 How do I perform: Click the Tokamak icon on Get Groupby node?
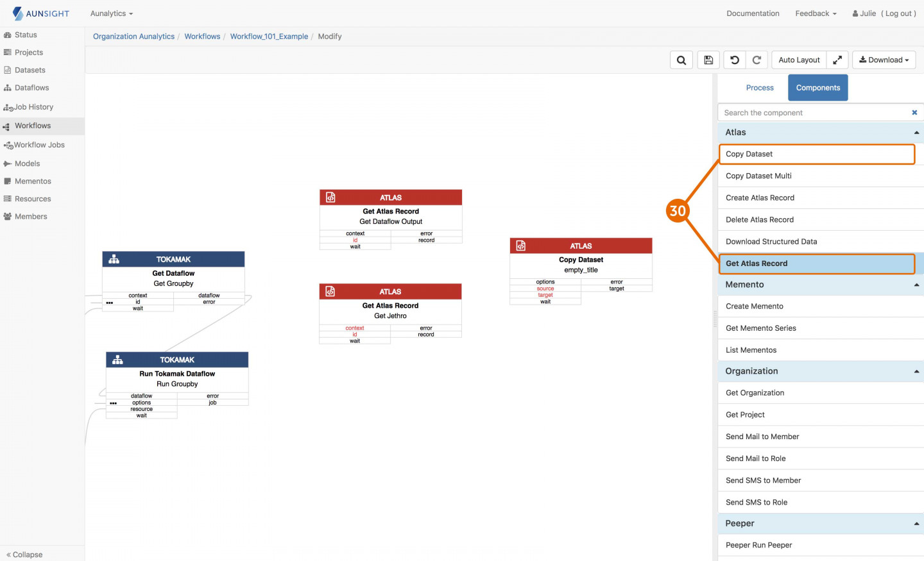114,260
